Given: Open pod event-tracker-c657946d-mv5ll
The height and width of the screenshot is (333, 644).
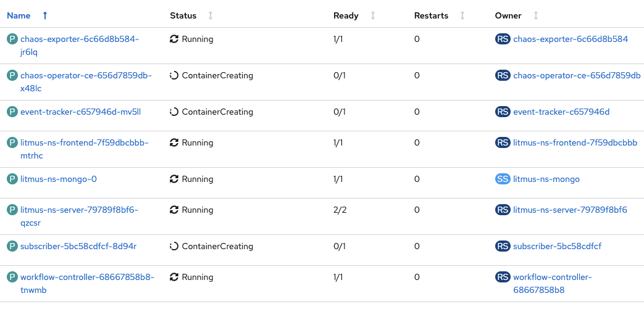Looking at the screenshot, I should tap(80, 112).
